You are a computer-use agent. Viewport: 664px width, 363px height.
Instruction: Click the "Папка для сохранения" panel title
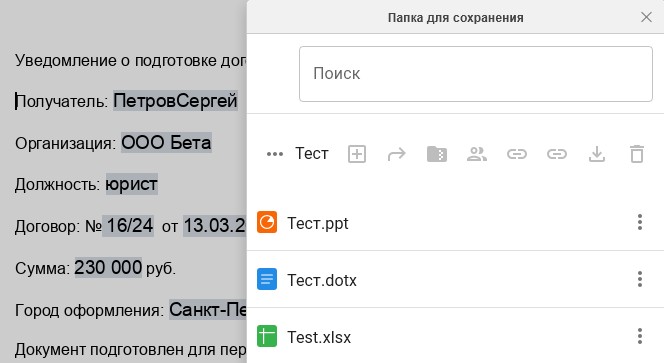click(456, 18)
